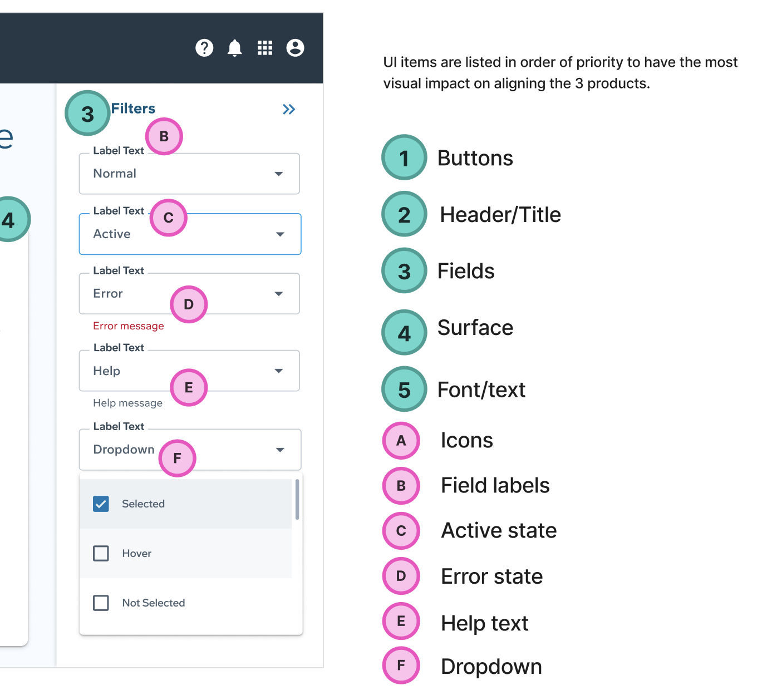The width and height of the screenshot is (767, 700).
Task: Check the Hover option checkbox
Action: [x=101, y=553]
